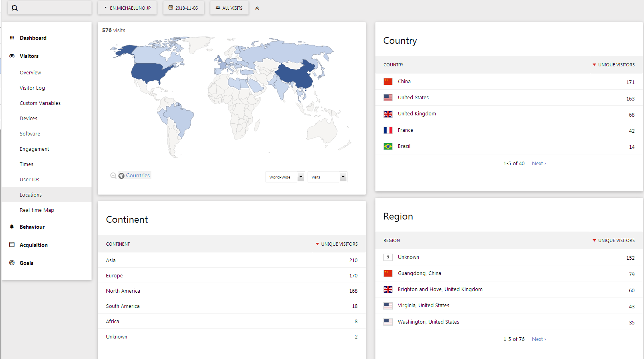
Task: Collapse top bar with double chevron icon
Action: (257, 8)
